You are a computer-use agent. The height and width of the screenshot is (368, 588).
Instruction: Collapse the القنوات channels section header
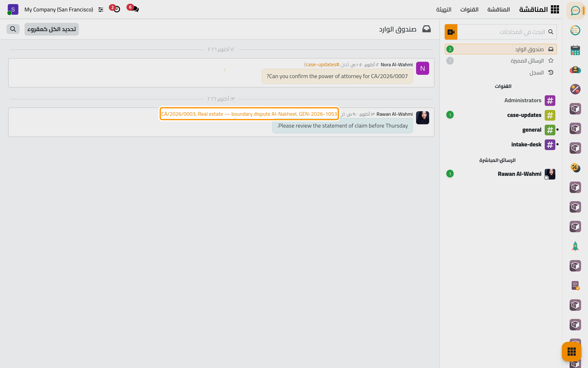[x=503, y=86]
